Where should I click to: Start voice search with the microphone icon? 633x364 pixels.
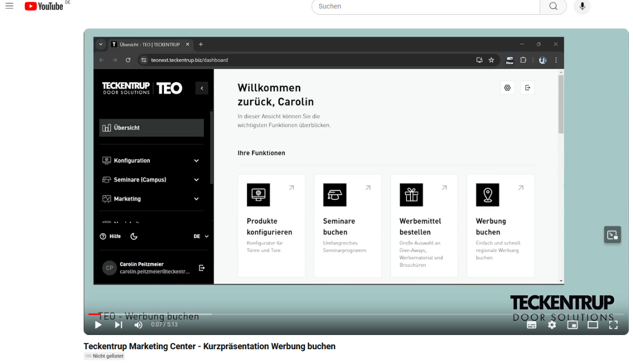coord(582,6)
